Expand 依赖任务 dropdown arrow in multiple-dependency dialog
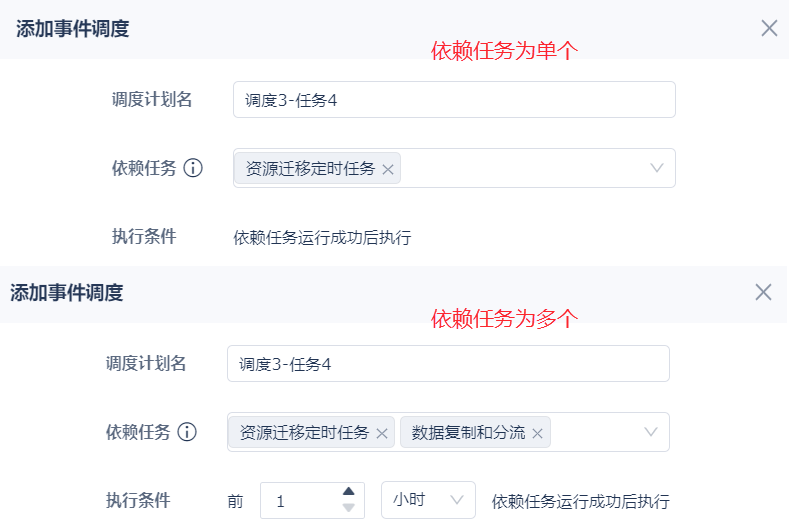 pyautogui.click(x=651, y=432)
